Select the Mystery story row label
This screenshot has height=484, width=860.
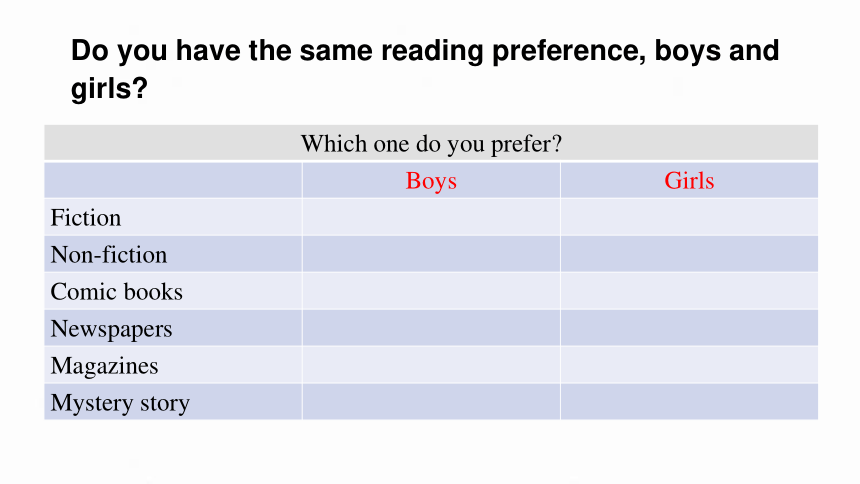120,403
